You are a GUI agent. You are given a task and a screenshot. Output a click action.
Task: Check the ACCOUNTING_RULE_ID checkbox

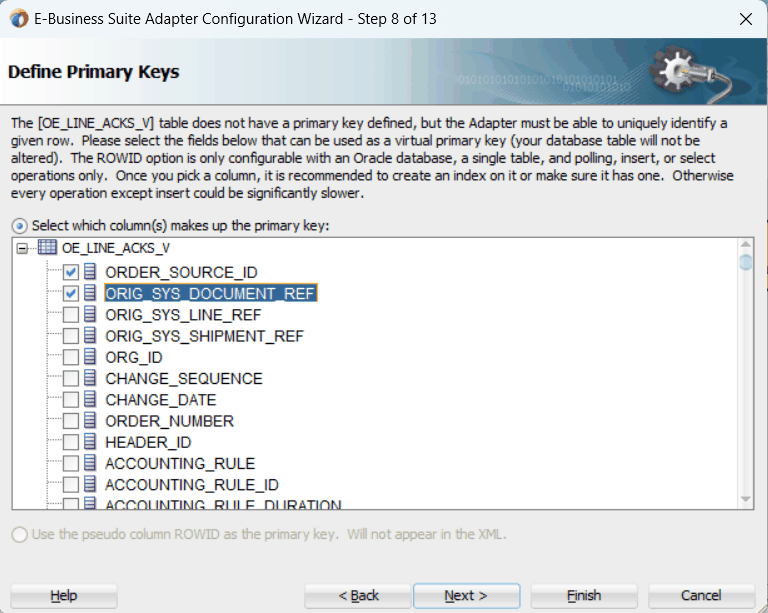pyautogui.click(x=71, y=485)
